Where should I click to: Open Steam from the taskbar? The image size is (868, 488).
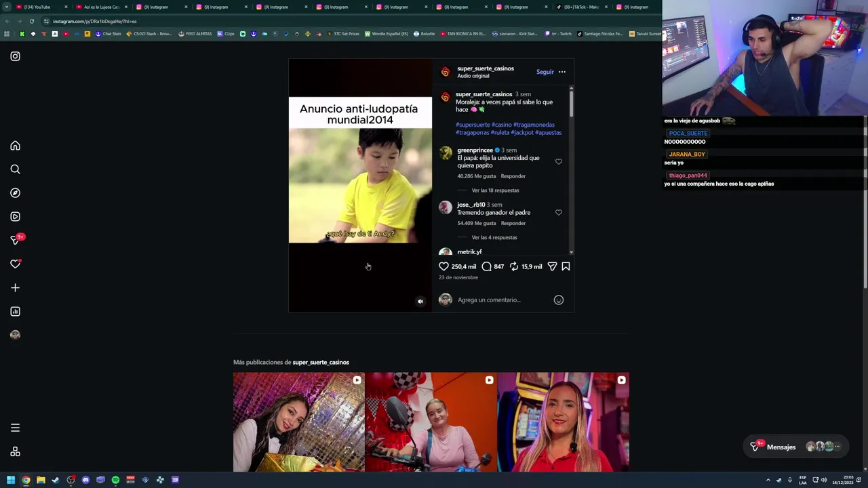pos(56,480)
